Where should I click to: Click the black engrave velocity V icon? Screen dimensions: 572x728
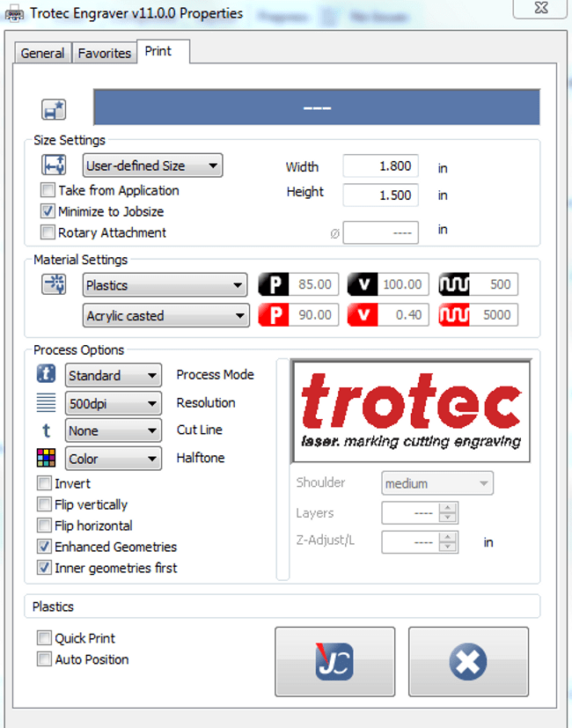[x=363, y=284]
